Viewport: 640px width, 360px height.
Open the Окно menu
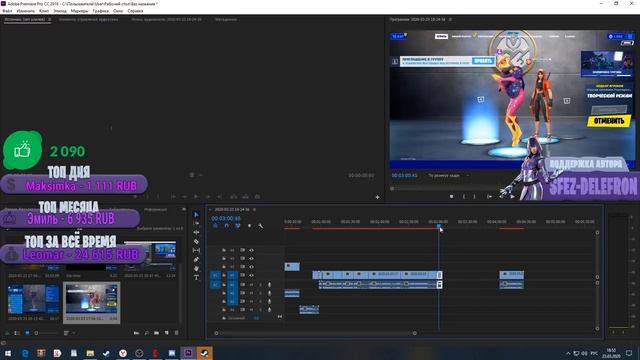pyautogui.click(x=118, y=11)
